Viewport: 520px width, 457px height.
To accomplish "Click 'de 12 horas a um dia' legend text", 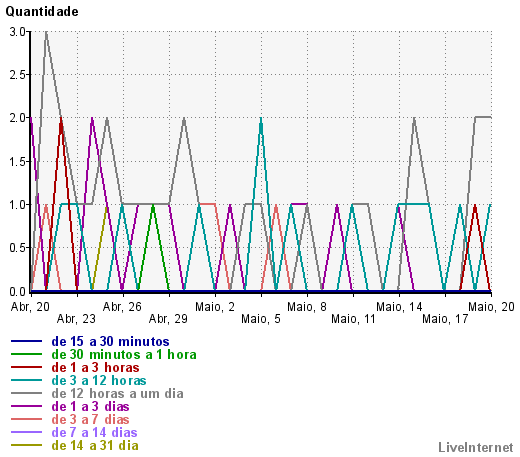I will point(117,394).
